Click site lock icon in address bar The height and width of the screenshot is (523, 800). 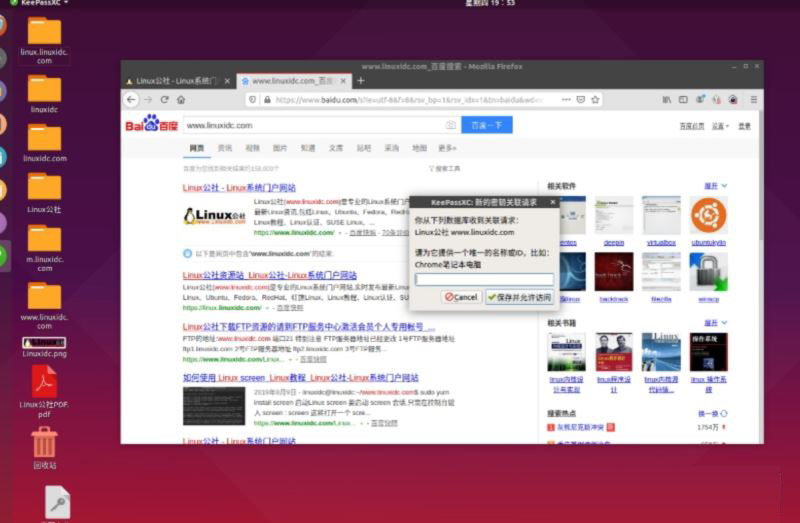(267, 99)
